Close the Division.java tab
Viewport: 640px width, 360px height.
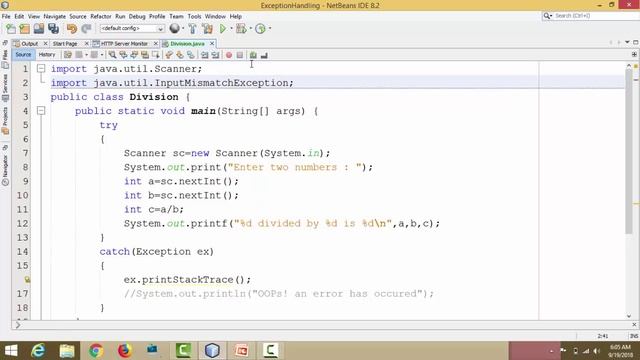pyautogui.click(x=212, y=43)
